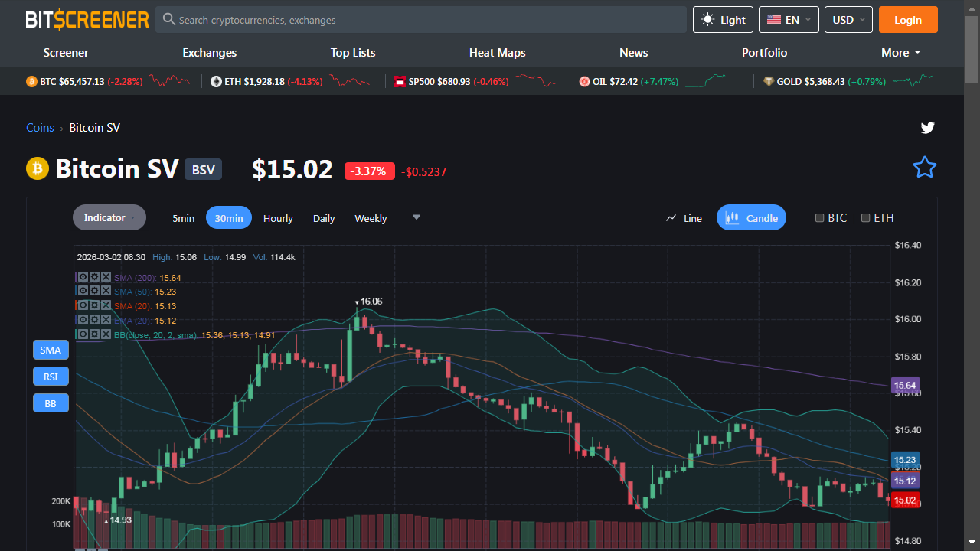Go to Coins breadcrumb link
980x551 pixels.
tap(40, 128)
